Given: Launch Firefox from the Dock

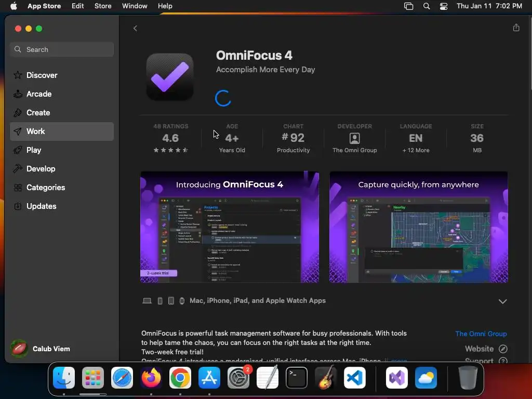Looking at the screenshot, I should (x=151, y=378).
